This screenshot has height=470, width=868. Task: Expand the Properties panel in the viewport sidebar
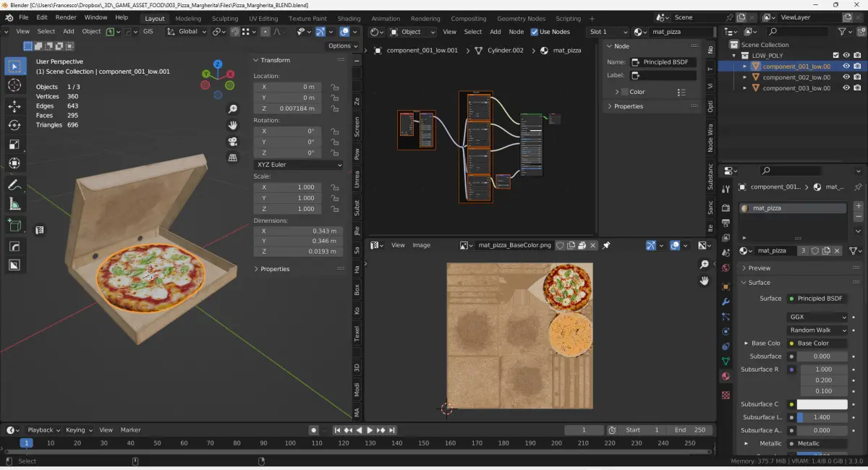(x=274, y=269)
